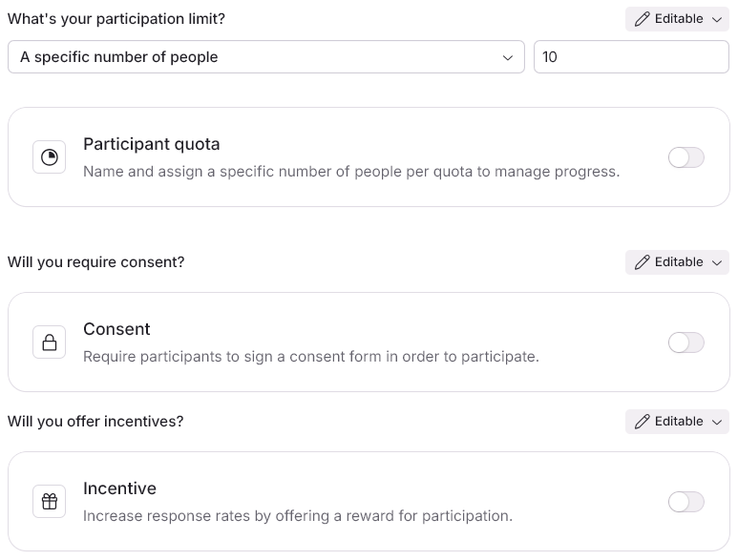Switch on the Incentive toggle
Screen dimensions: 738x560
pyautogui.click(x=685, y=501)
